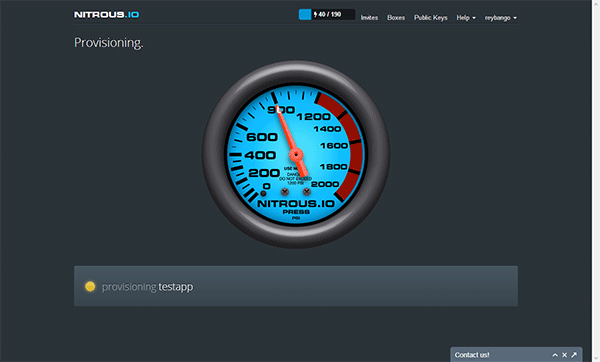600x362 pixels.
Task: Open the Invites page
Action: [x=369, y=18]
